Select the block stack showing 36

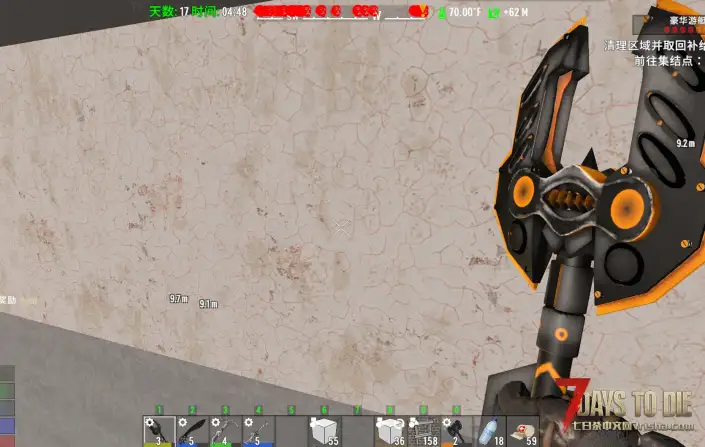point(390,431)
